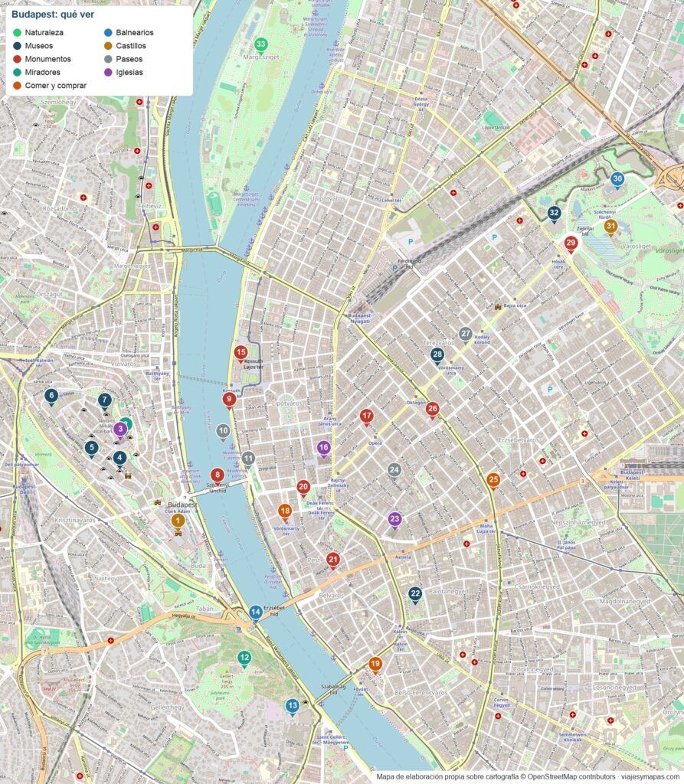Click the Palotanegyed district label
Screen dimensions: 684x784
tap(448, 592)
